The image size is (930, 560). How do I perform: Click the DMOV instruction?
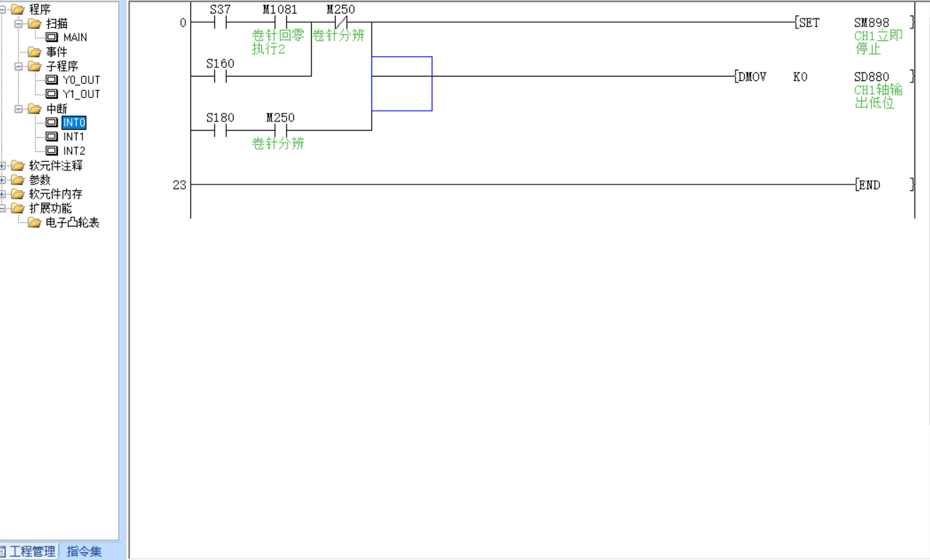point(752,77)
